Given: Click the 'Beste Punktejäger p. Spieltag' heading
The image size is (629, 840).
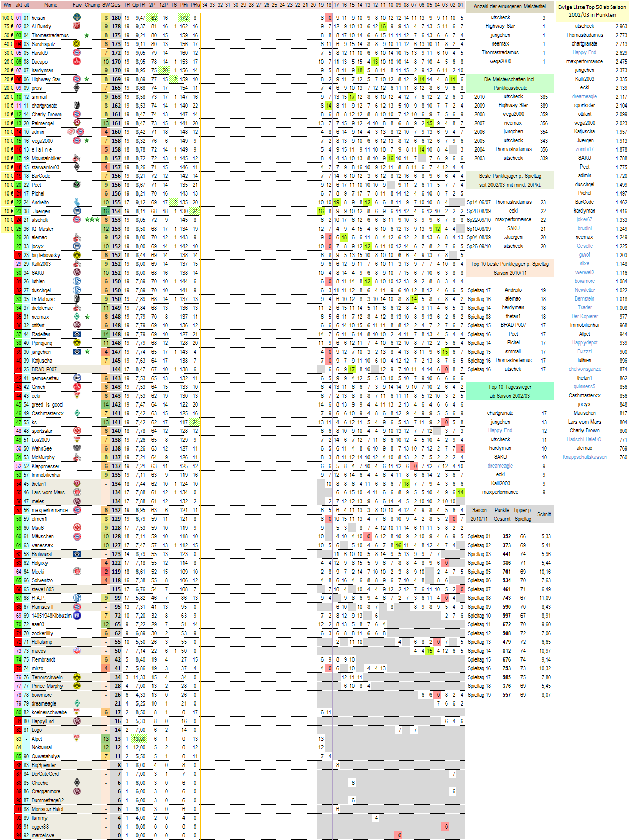Looking at the screenshot, I should [510, 180].
